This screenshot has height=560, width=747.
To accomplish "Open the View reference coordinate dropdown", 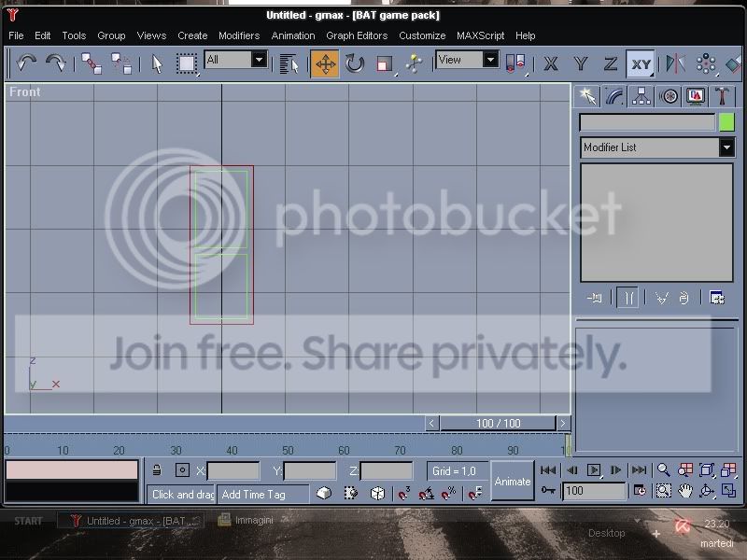I will click(x=490, y=60).
